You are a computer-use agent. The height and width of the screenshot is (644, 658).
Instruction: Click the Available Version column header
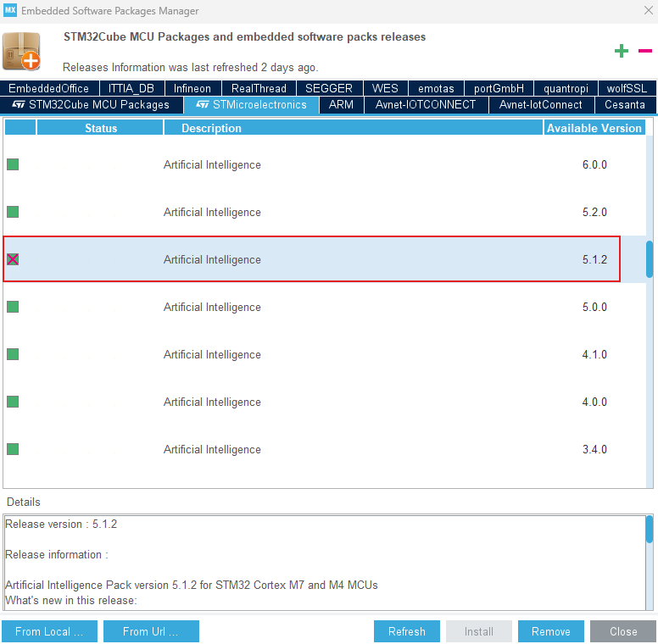(594, 128)
